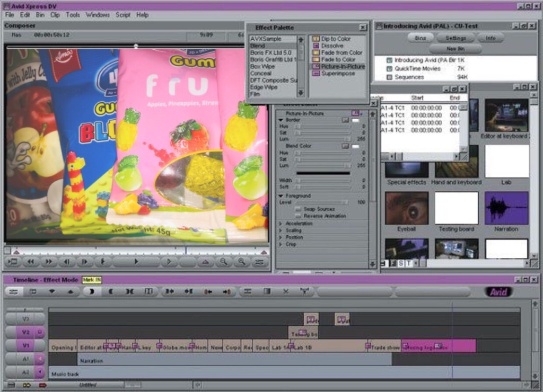
Task: Enable the Reverse Animation checkbox
Action: pos(299,216)
